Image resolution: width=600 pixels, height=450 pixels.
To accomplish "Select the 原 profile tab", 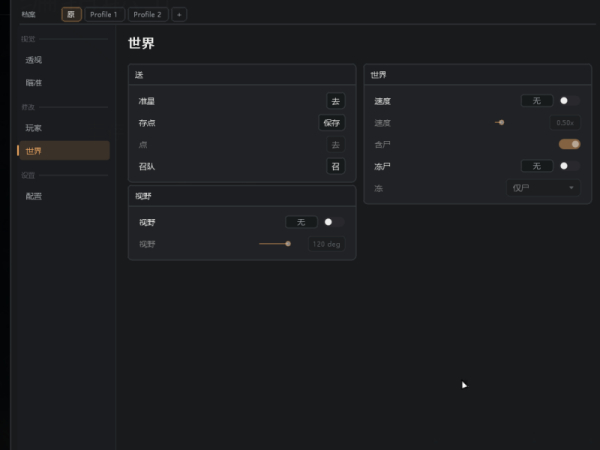I will click(x=71, y=15).
